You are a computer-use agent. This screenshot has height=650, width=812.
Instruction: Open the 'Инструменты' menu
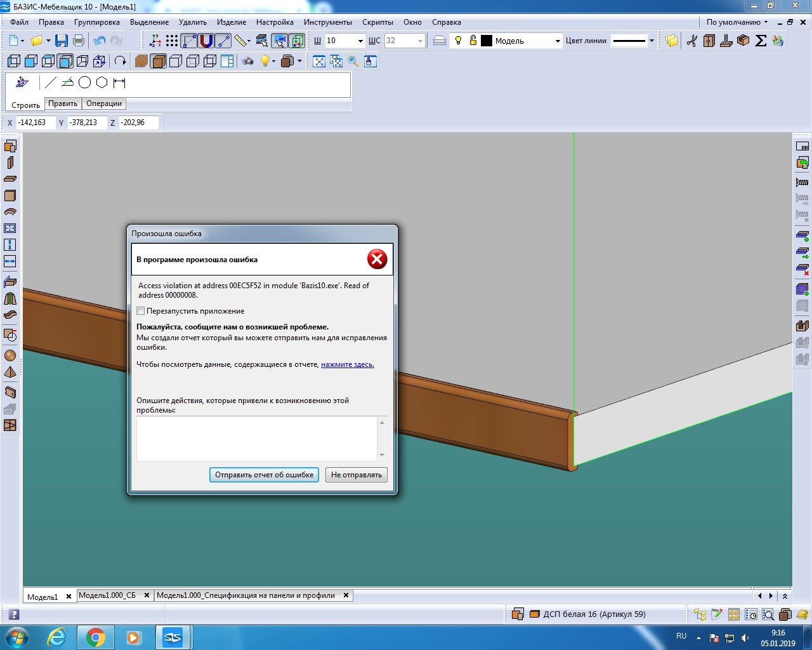pos(328,22)
